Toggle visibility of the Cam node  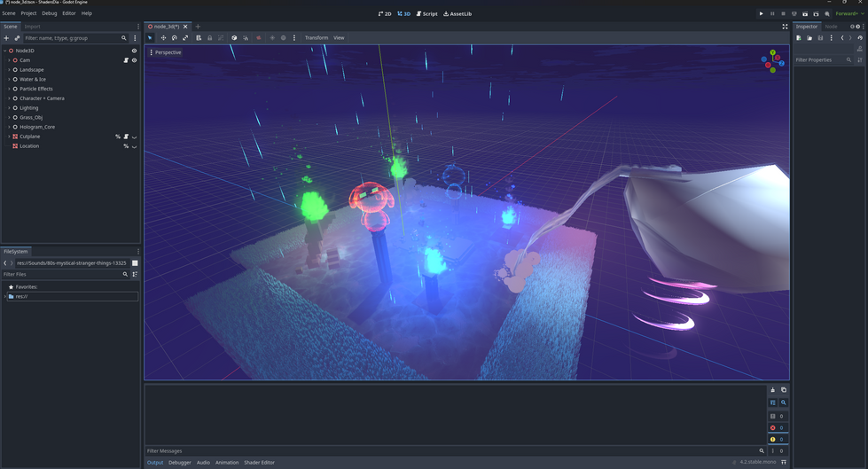pos(134,60)
